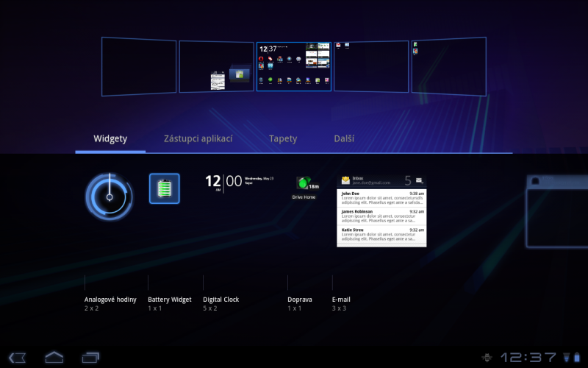Select the far-right home screen panel
This screenshot has height=368, width=588.
click(448, 66)
